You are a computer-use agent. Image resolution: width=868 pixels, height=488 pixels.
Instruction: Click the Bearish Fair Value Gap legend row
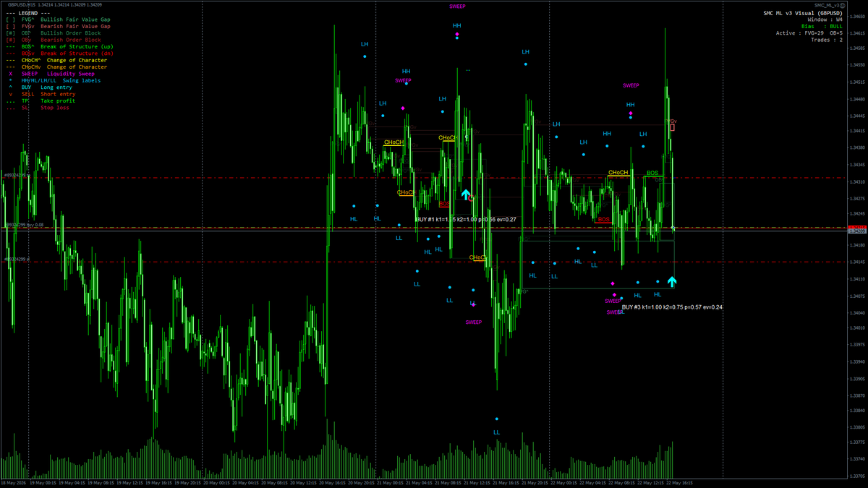58,26
